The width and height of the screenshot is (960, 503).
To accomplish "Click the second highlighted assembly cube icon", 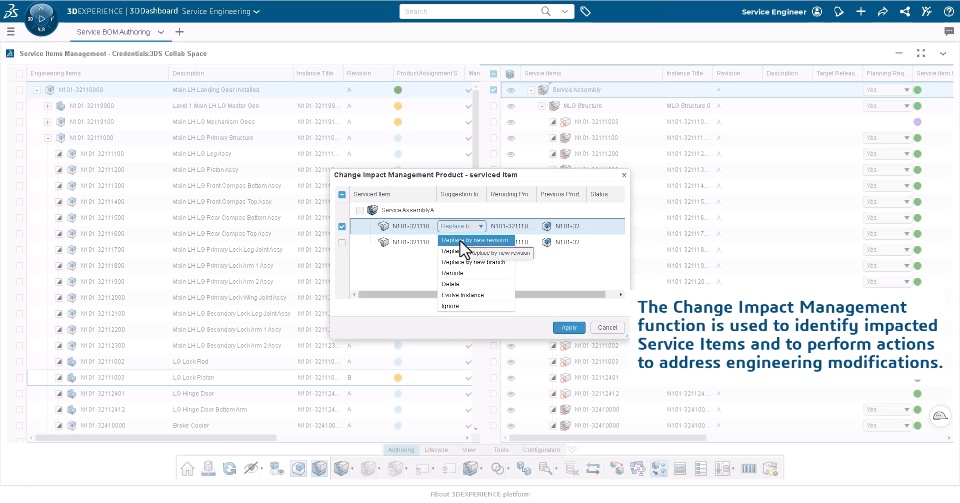I will [319, 469].
